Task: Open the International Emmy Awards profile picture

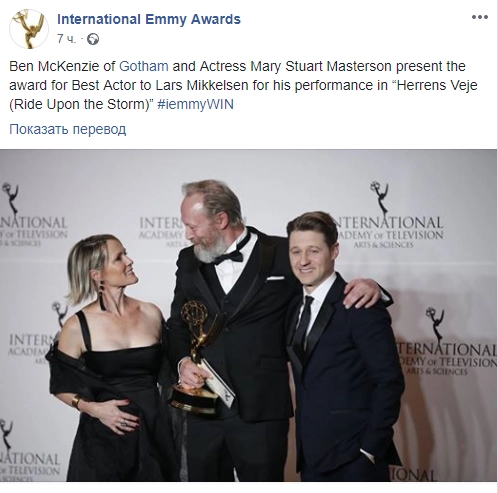Action: coord(29,29)
